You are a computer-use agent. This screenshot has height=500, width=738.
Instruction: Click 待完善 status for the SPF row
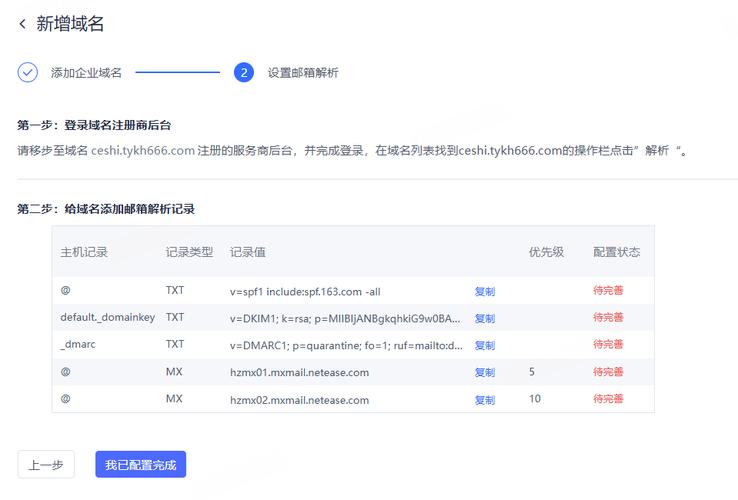click(x=608, y=291)
